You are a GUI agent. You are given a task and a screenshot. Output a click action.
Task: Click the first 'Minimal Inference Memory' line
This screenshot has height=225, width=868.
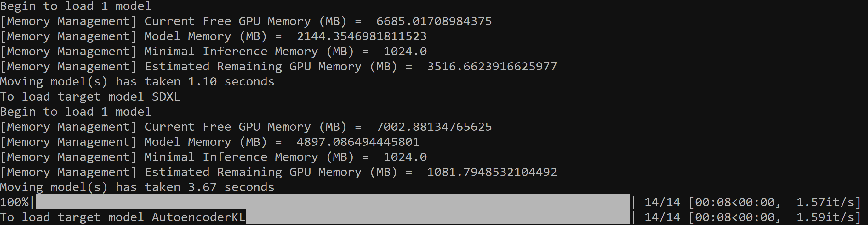(213, 52)
